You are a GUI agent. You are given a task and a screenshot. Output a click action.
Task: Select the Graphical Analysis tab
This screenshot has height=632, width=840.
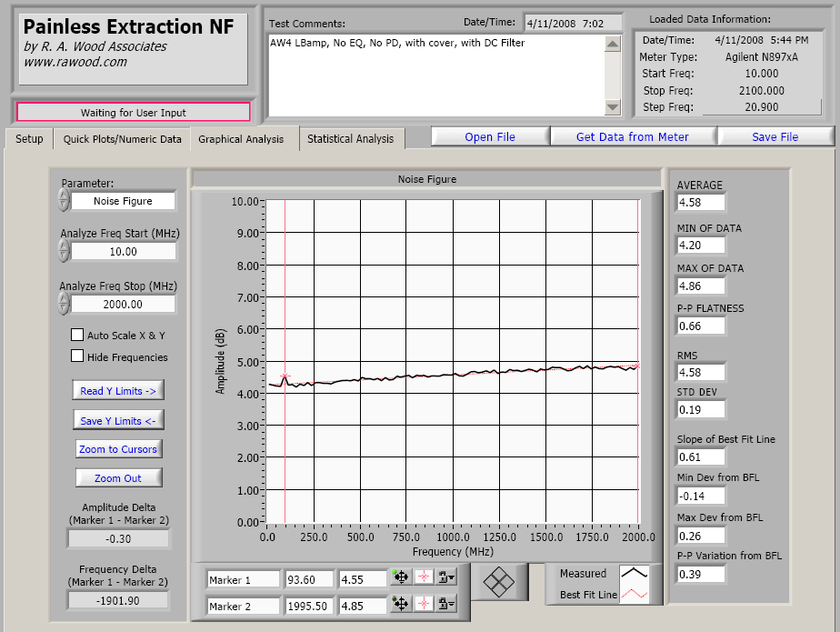coord(241,139)
